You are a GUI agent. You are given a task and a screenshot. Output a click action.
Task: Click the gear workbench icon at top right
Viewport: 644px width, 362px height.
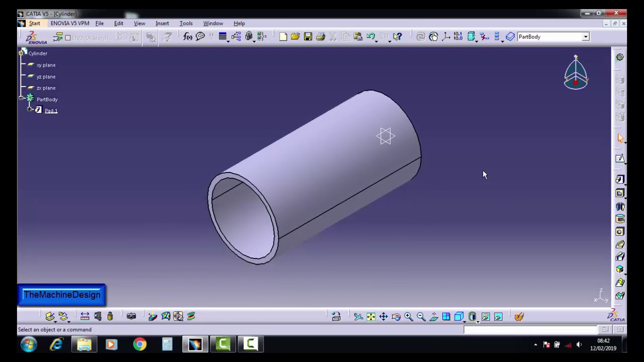tap(620, 57)
